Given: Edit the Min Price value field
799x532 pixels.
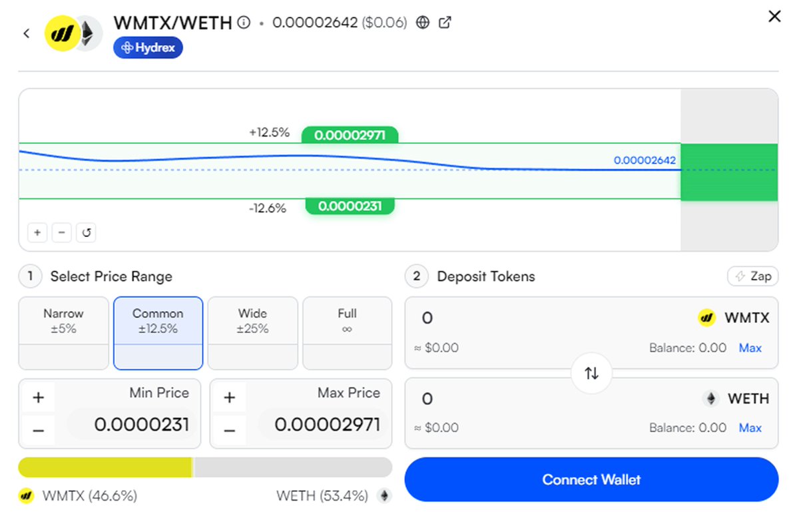Looking at the screenshot, I should (x=133, y=424).
